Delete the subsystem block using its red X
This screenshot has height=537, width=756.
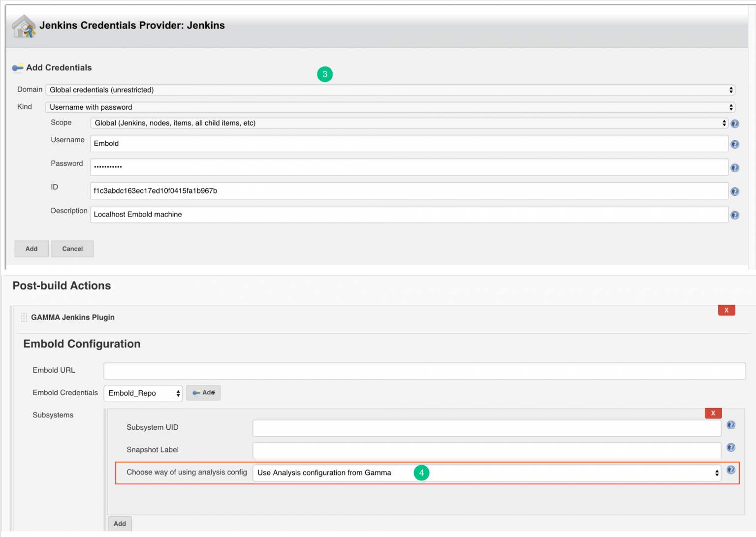[713, 413]
